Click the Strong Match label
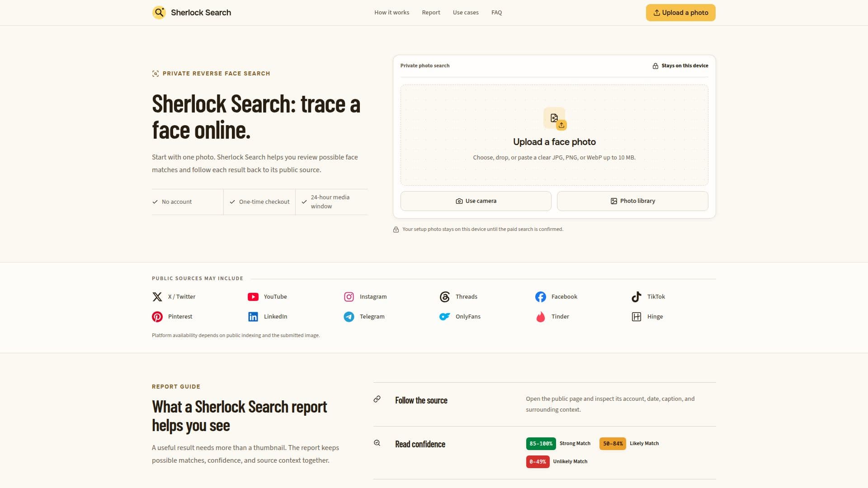Viewport: 868px width, 488px height. (x=575, y=444)
